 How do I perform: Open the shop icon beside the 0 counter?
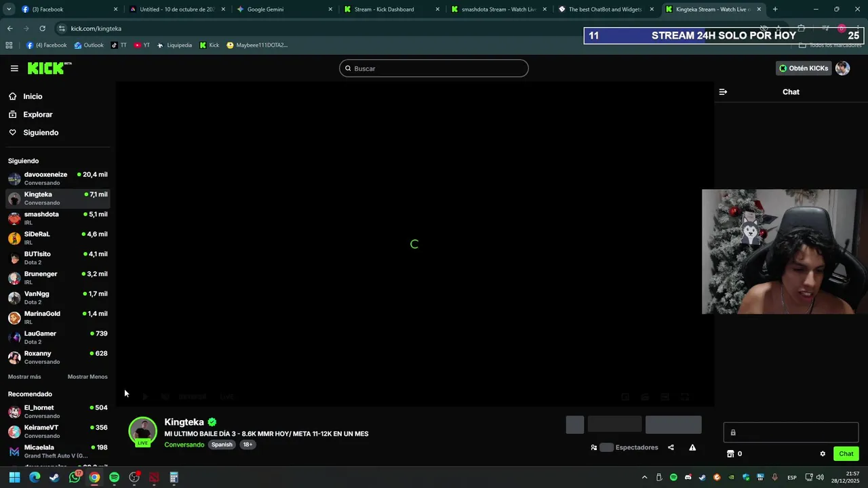pyautogui.click(x=730, y=453)
